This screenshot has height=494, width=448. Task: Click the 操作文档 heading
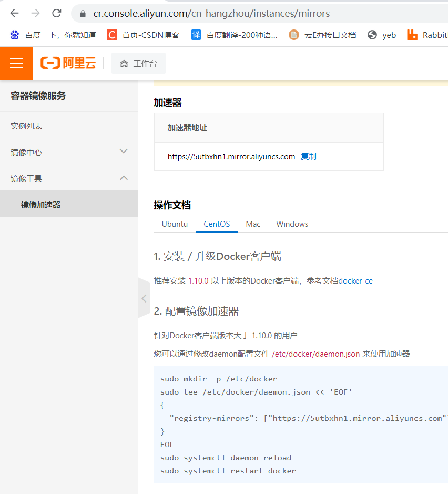pyautogui.click(x=172, y=205)
